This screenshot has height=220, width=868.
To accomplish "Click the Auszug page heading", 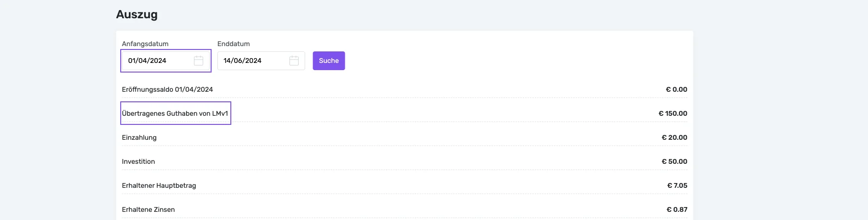I will coord(137,14).
